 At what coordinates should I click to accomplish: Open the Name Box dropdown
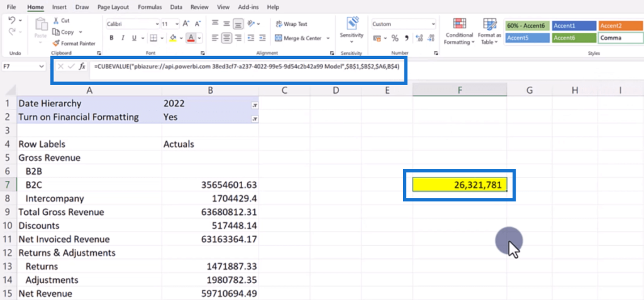point(41,66)
